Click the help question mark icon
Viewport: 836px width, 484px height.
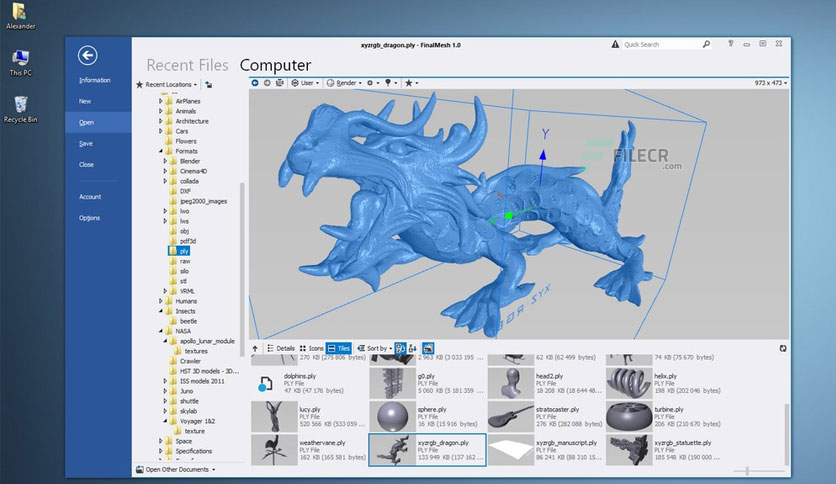(730, 44)
